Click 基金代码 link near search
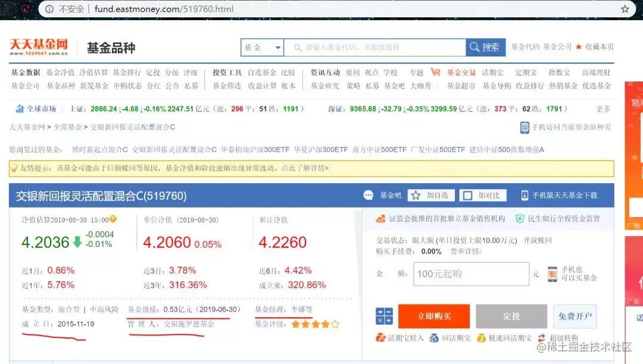 point(525,46)
